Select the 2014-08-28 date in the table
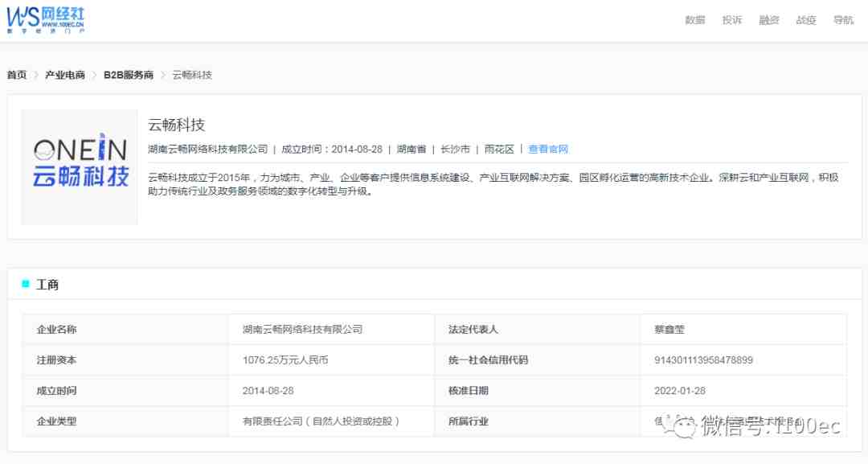868x464 pixels. pos(268,390)
